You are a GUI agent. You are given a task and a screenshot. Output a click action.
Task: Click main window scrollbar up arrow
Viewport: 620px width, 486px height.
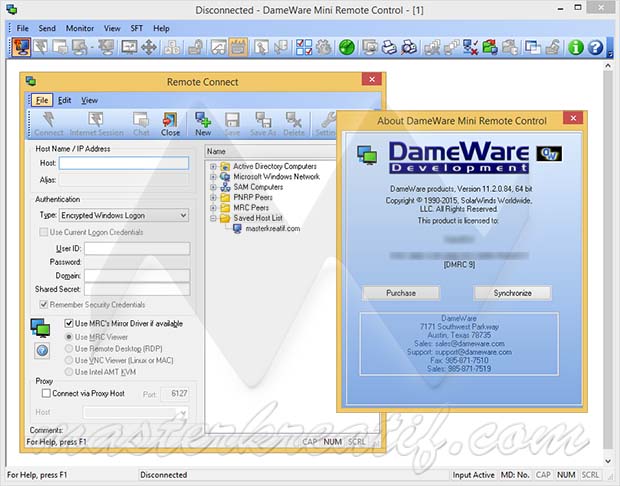coord(608,66)
